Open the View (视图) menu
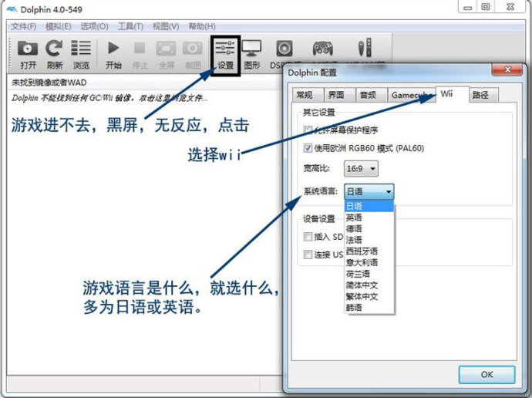Image resolution: width=532 pixels, height=398 pixels. pos(166,26)
